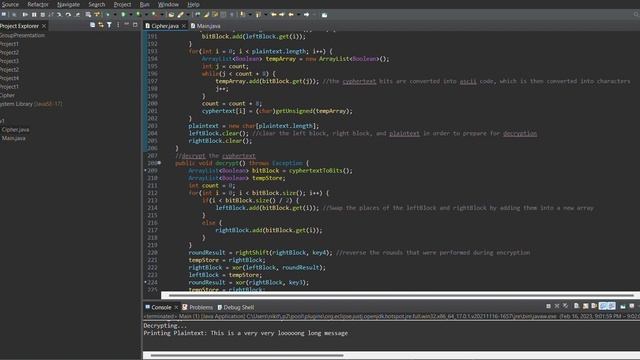Close the Cipher.java editor tab
This screenshot has height=360, width=640.
pyautogui.click(x=184, y=26)
